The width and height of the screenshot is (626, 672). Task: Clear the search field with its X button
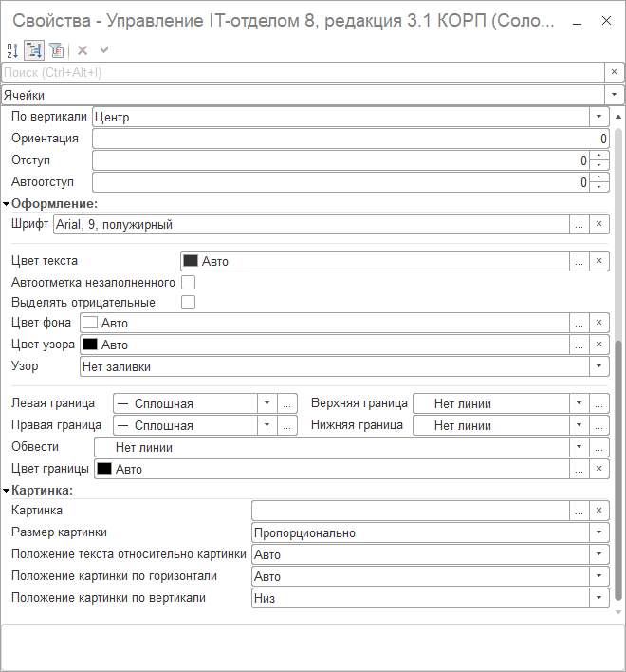(615, 72)
